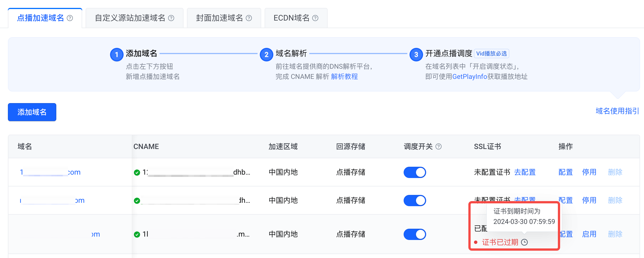Click 停用 in first domain row

click(589, 172)
